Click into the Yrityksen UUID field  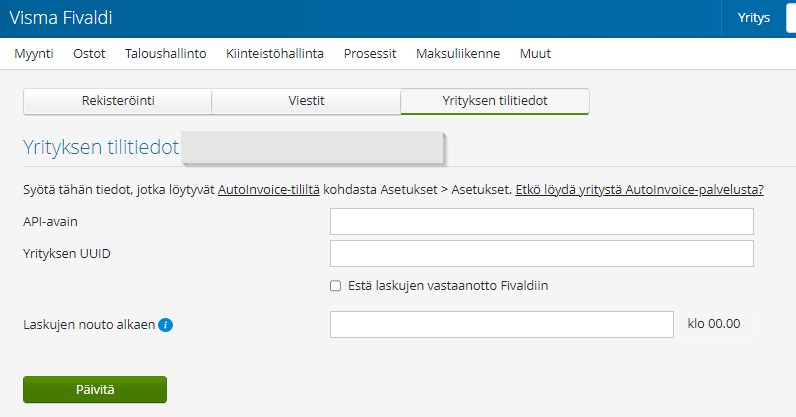[x=541, y=254]
